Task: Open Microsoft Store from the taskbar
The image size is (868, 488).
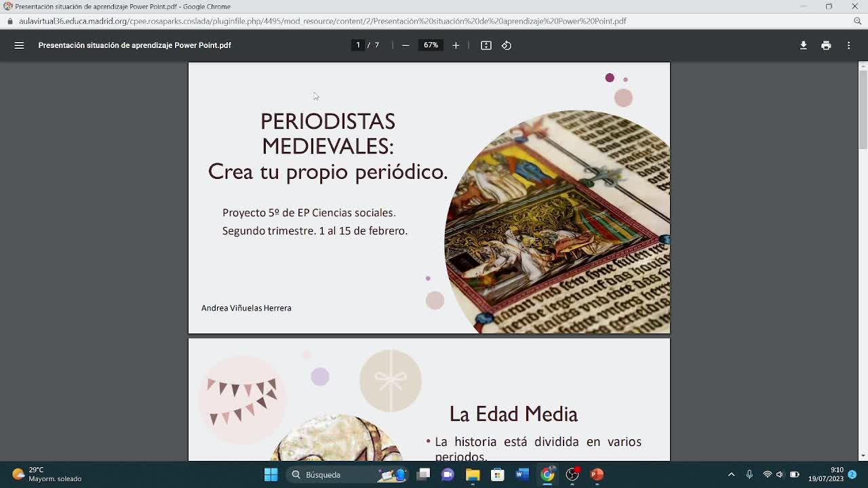Action: tap(497, 474)
